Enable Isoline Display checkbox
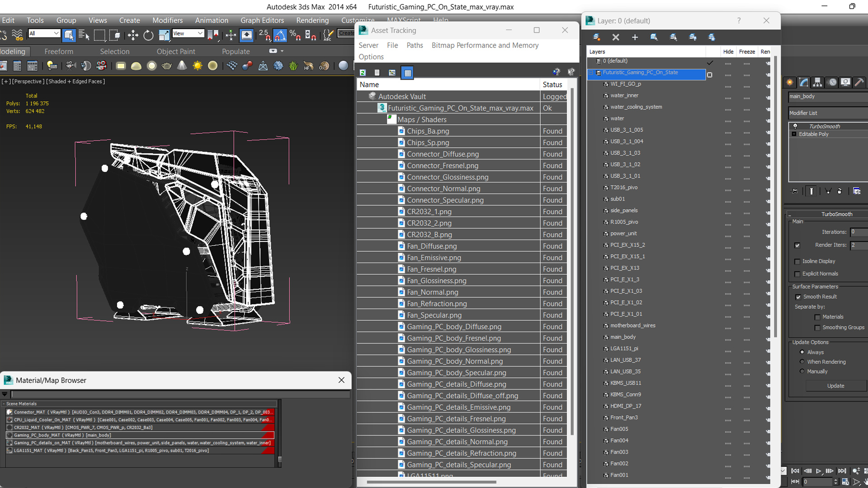The width and height of the screenshot is (868, 488). pos(797,262)
